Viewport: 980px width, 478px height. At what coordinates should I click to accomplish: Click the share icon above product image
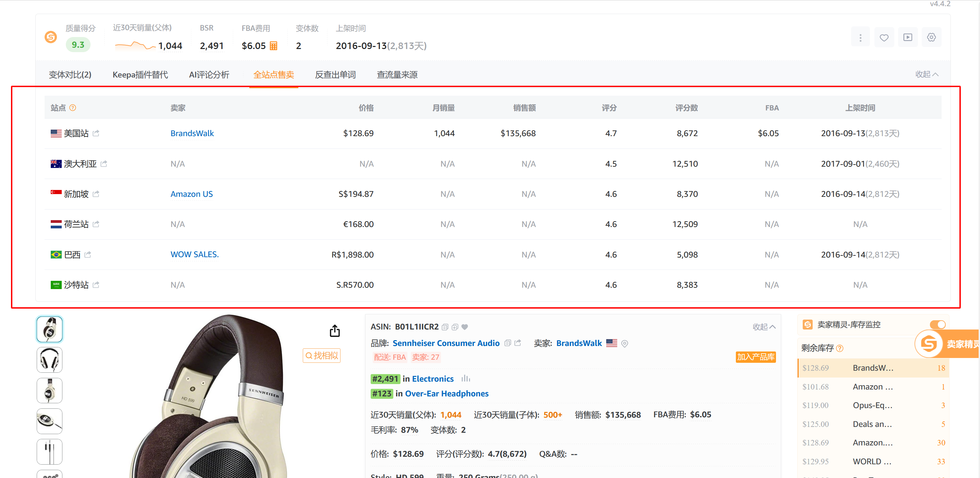tap(334, 331)
